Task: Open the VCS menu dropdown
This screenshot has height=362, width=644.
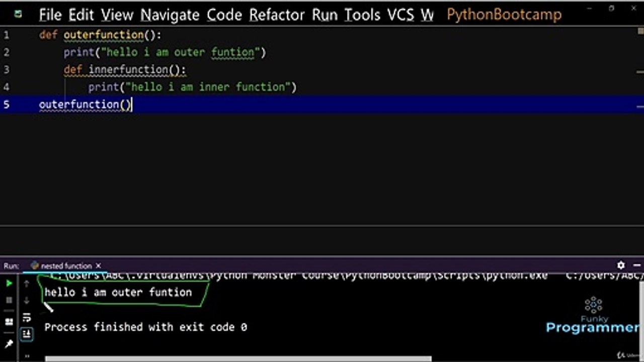Action: coord(400,15)
